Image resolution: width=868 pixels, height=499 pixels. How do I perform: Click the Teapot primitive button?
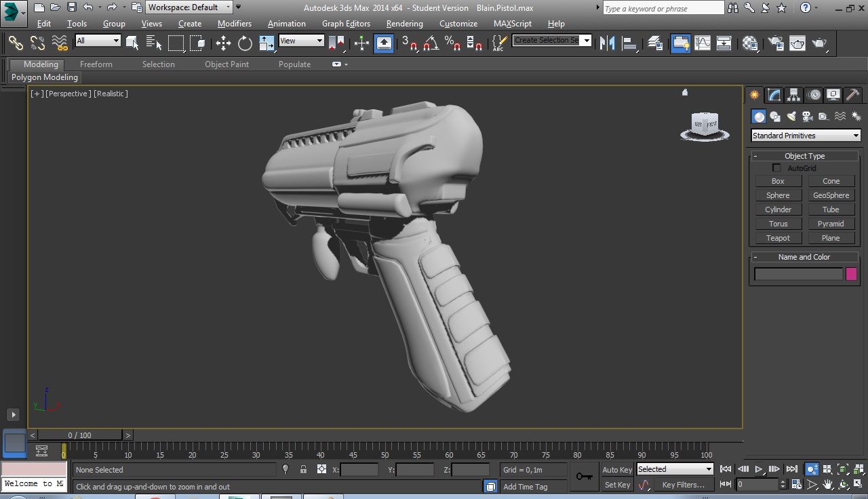[x=778, y=237]
